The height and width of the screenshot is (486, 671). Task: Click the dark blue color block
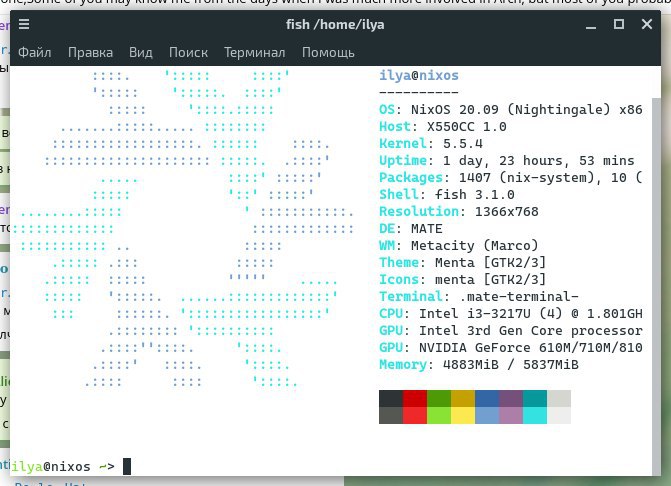pyautogui.click(x=487, y=398)
